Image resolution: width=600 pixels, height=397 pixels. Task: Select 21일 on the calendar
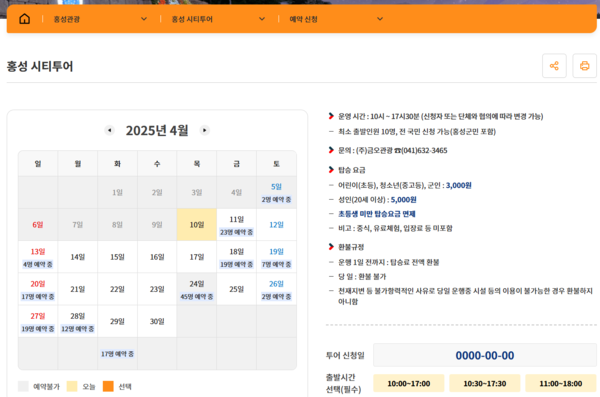pos(78,289)
